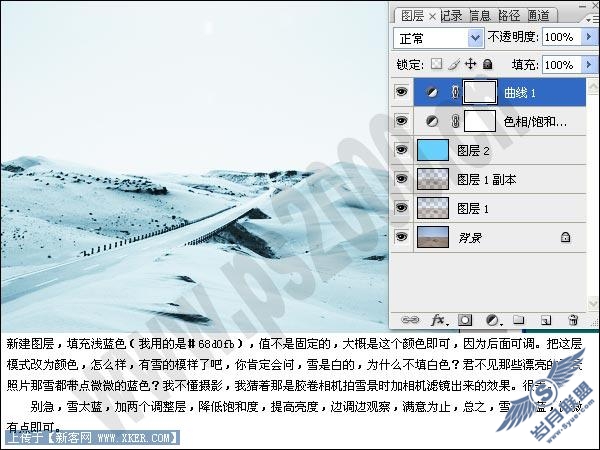Click the 图层 1 thumbnail
This screenshot has height=450, width=600.
(433, 208)
